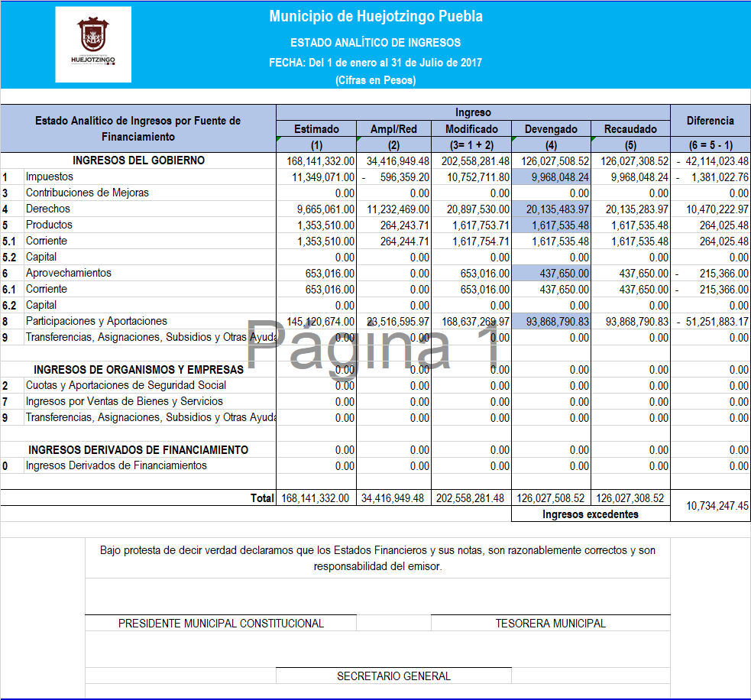This screenshot has height=700, width=751.
Task: Select the Participaciones y Aportaciones row label
Action: pos(96,321)
